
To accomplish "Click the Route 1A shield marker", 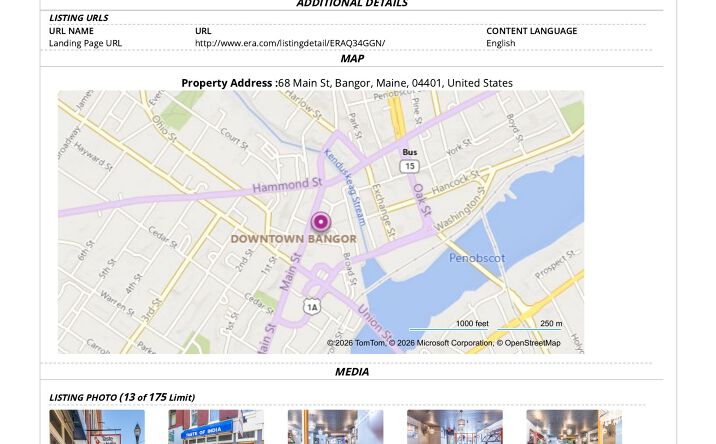I will point(312,307).
